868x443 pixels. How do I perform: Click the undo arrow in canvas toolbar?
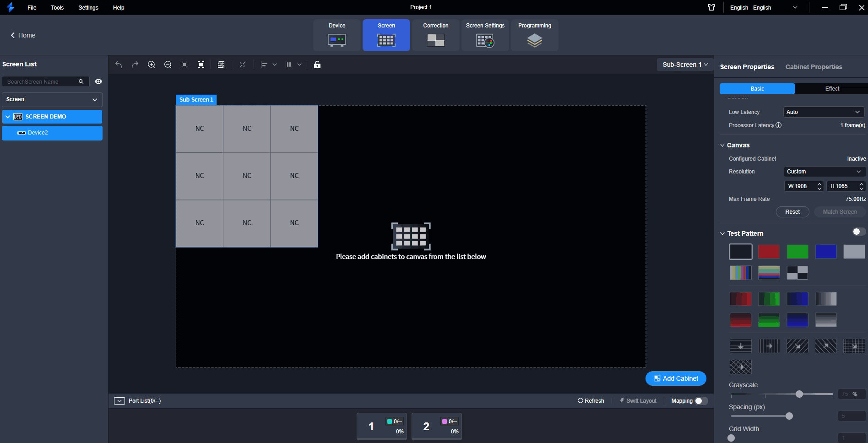(119, 65)
